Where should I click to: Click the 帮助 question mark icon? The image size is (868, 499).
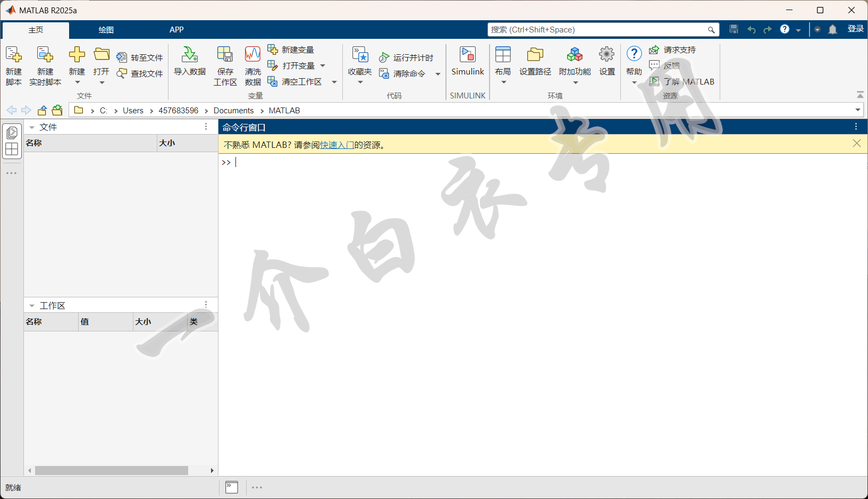tap(634, 54)
